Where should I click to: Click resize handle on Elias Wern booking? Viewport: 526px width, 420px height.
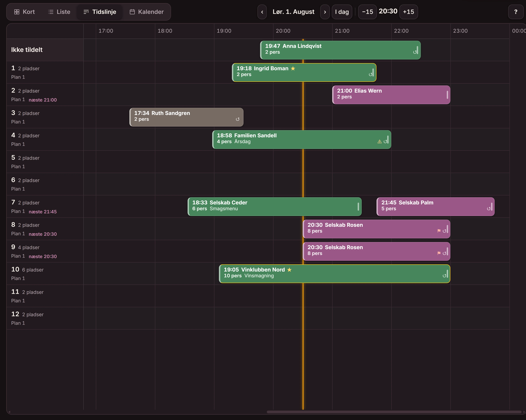tap(447, 95)
